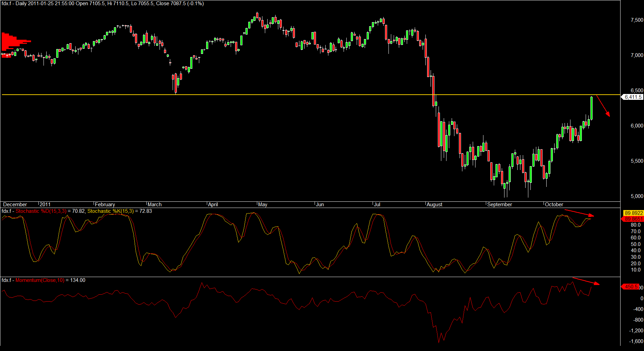Click the -1,200 momentum axis label
The image size is (644, 351).
pos(636,331)
